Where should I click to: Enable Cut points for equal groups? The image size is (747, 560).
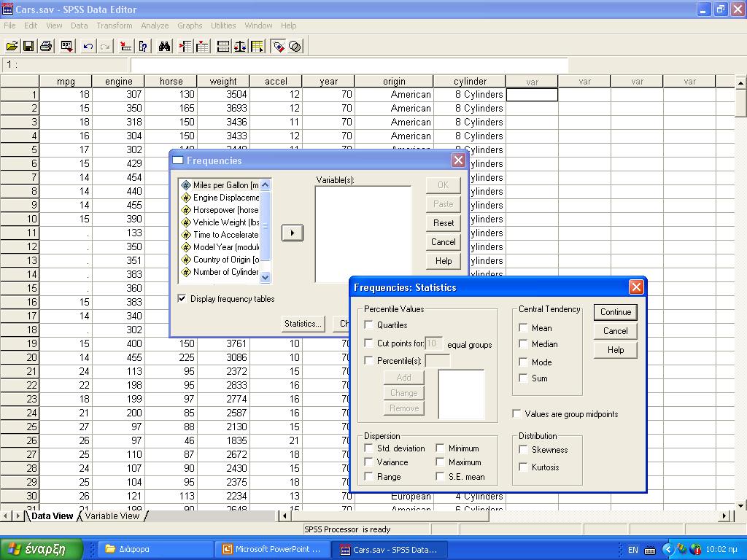(368, 343)
